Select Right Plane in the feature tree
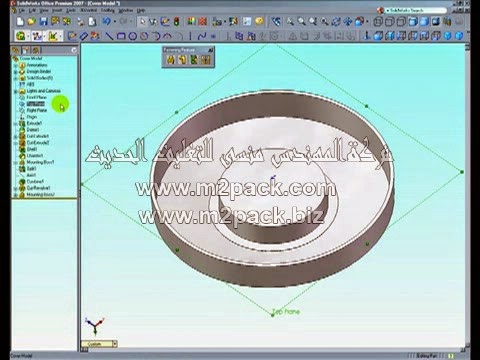This screenshot has width=480, height=360. (37, 110)
